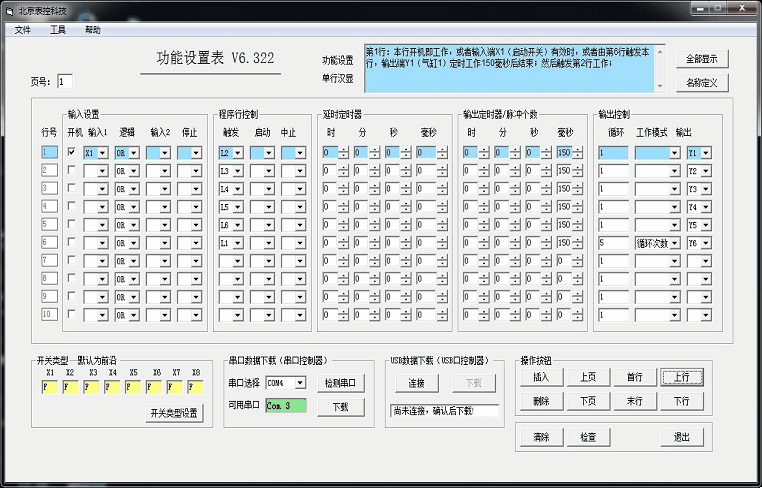Viewport: 762px width, 488px height.
Task: Adjust 输出定时器 毫秒 stepper in row 6
Action: tap(577, 243)
